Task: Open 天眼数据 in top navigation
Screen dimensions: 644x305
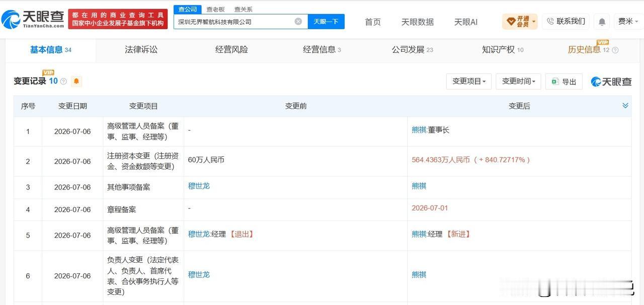Action: [418, 22]
